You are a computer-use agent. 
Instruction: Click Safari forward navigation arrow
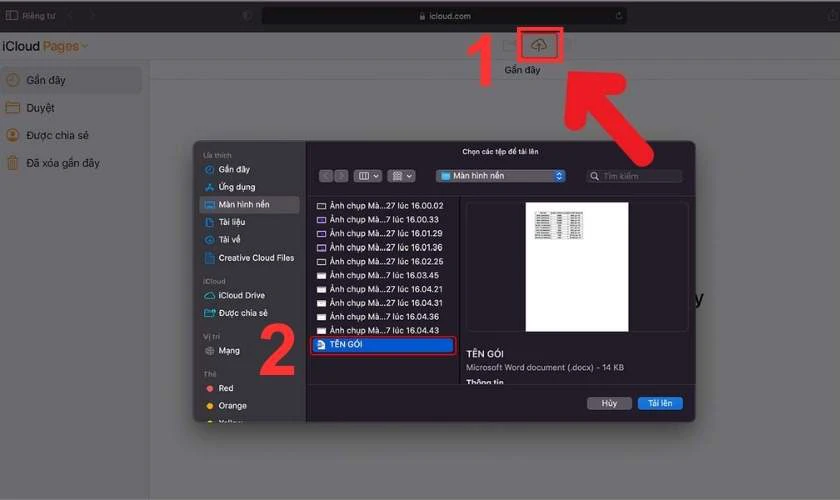pyautogui.click(x=92, y=16)
